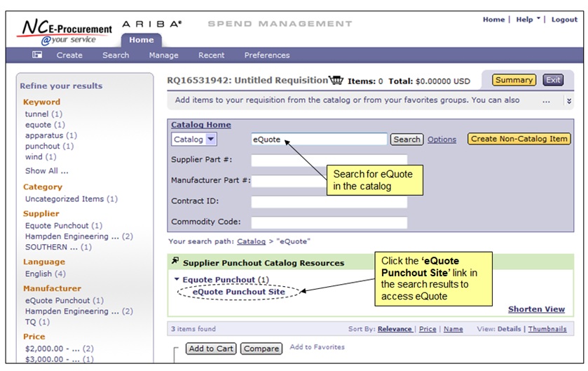
Task: Show more text via ellipsis in banner
Action: 546,100
